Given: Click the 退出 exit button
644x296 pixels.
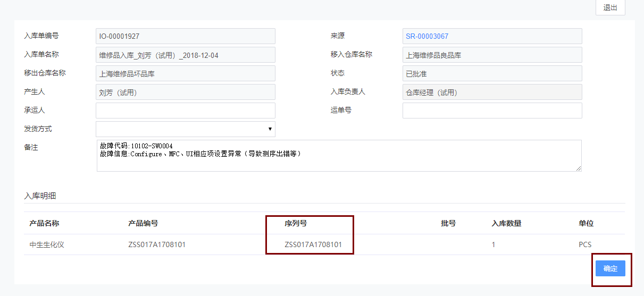Looking at the screenshot, I should (x=610, y=7).
